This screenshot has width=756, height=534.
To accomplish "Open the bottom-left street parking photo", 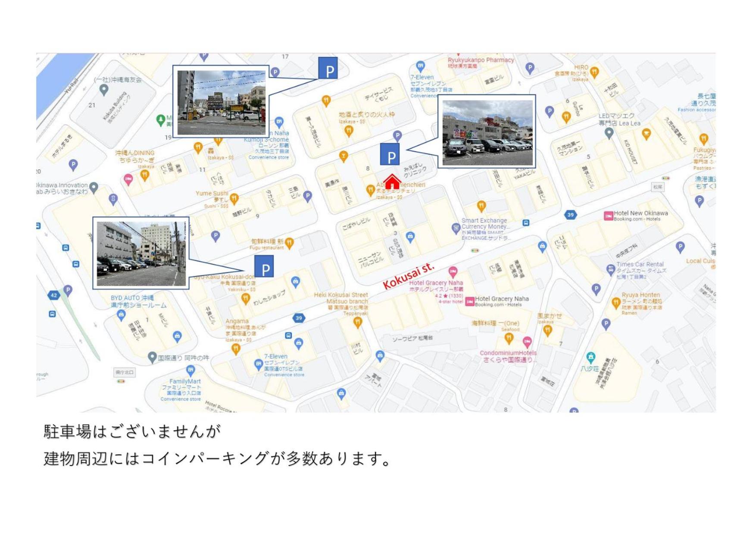I will (x=141, y=253).
